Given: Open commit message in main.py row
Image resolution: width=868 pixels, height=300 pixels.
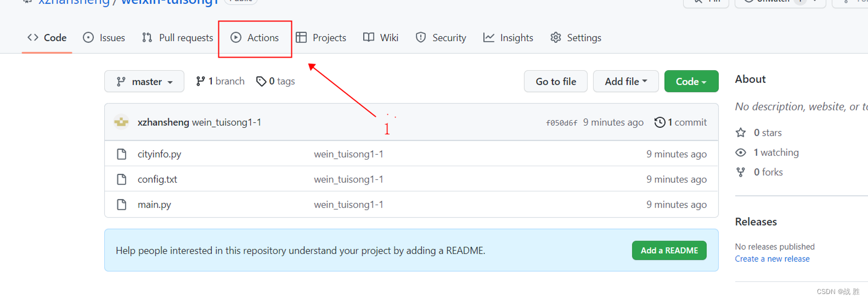Looking at the screenshot, I should [349, 204].
